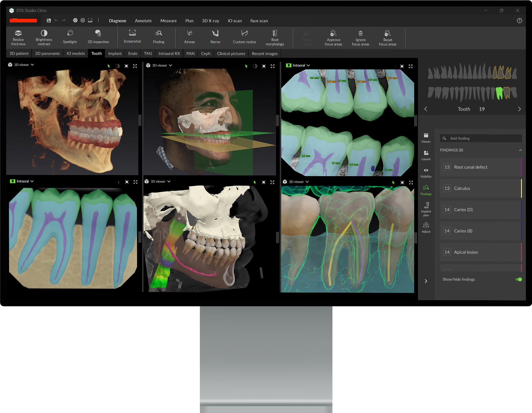Open the Visibility panel
Image resolution: width=532 pixels, height=413 pixels.
click(x=426, y=172)
